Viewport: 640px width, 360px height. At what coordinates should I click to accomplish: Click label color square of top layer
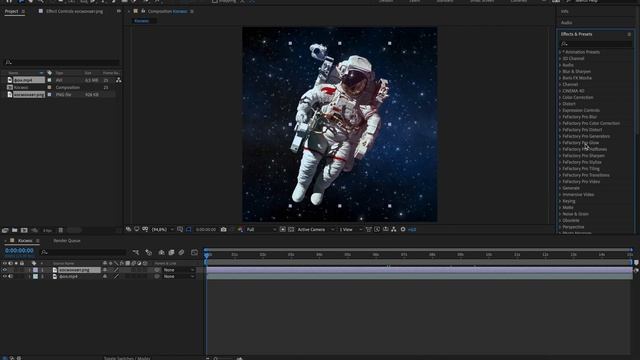pos(36,270)
